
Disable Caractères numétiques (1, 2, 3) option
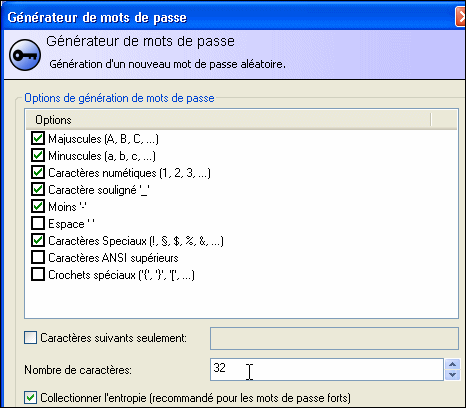coord(38,172)
